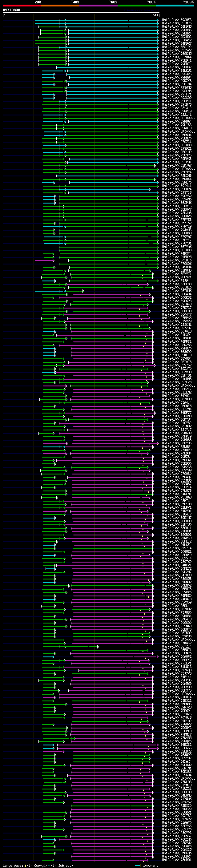Select hit UniRef100_B9SQF3
Viewport: 197px width, 868px height.
point(177,20)
